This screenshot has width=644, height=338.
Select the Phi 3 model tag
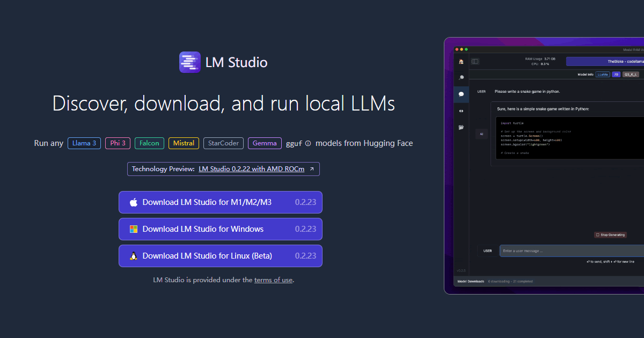(118, 143)
